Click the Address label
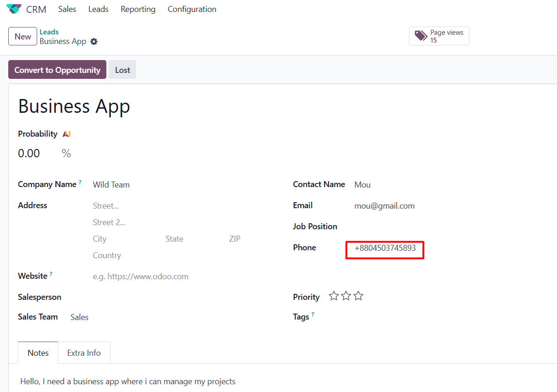The image size is (557, 392). [33, 205]
